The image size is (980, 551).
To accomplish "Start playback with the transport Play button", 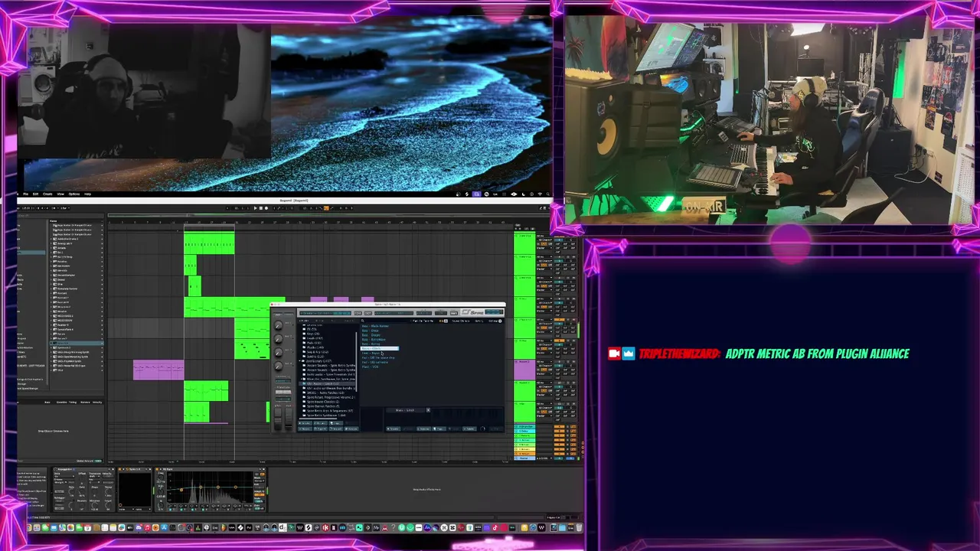I will point(256,208).
